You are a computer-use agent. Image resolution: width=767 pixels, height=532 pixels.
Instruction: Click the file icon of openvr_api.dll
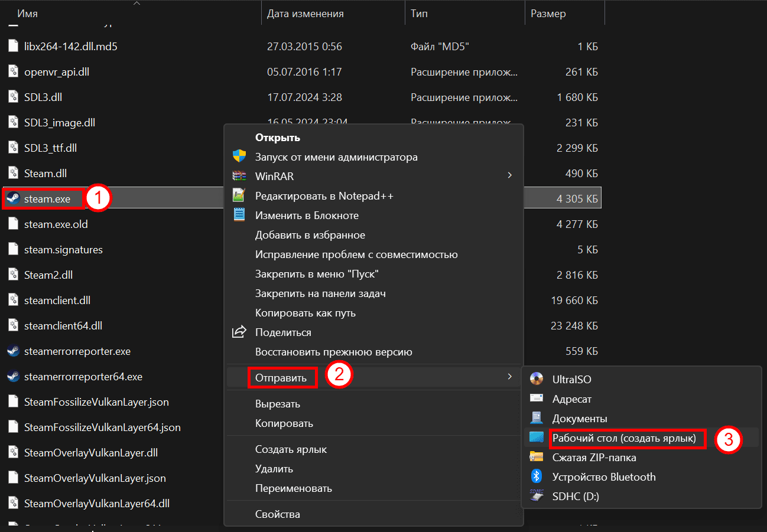pos(14,71)
